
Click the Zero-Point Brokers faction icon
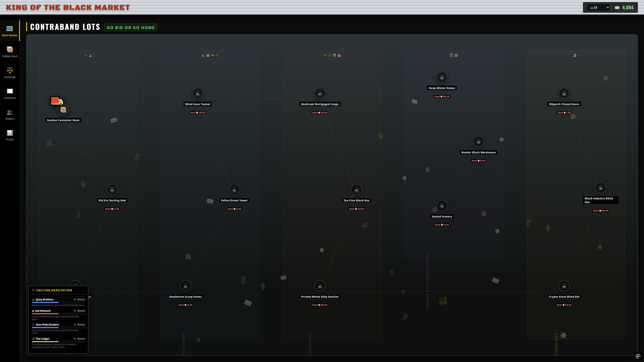pos(33,325)
